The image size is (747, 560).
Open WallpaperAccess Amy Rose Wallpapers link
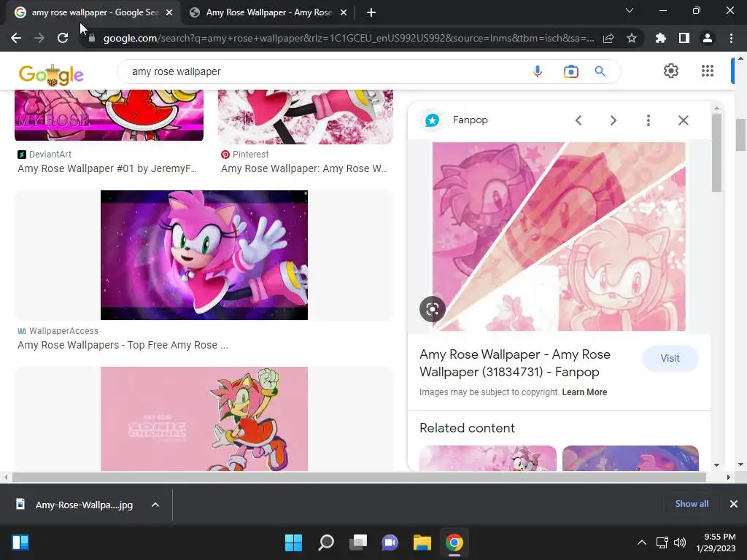(x=123, y=345)
